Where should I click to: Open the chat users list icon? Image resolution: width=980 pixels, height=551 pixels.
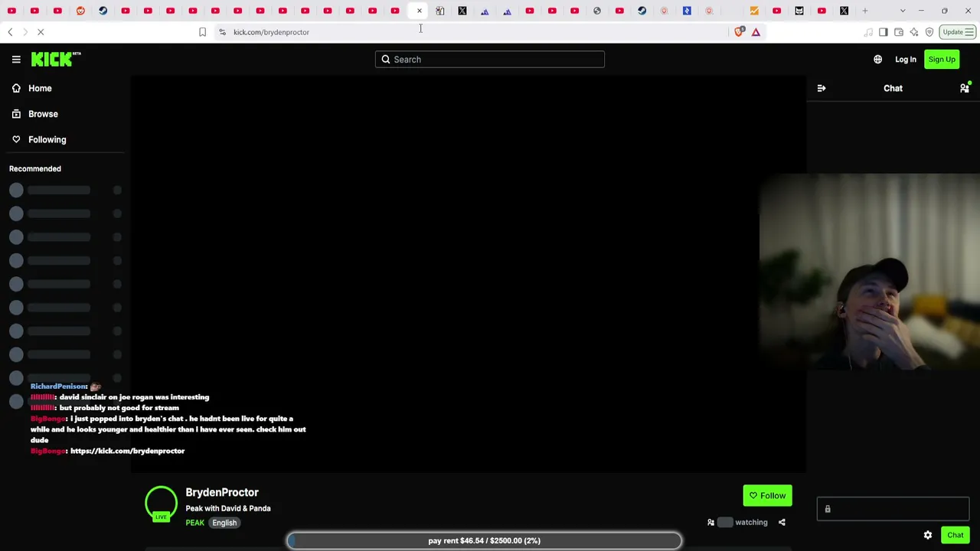(965, 89)
